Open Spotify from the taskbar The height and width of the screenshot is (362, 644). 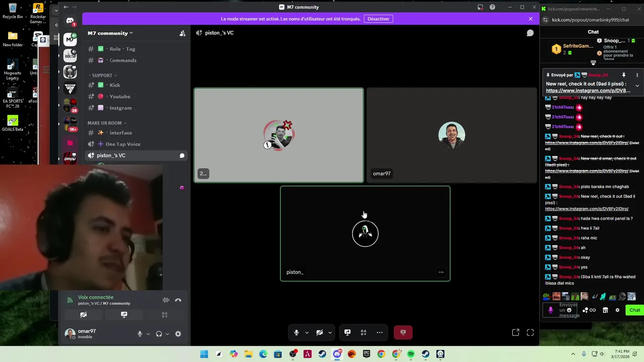[411, 354]
